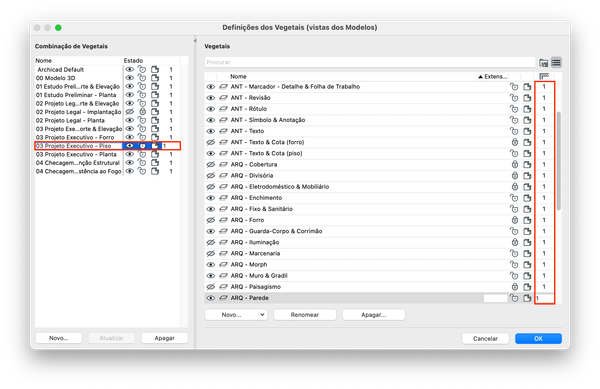The width and height of the screenshot is (600, 389).
Task: Click wireframe icon of Archicad Default combination
Action: pyautogui.click(x=155, y=70)
